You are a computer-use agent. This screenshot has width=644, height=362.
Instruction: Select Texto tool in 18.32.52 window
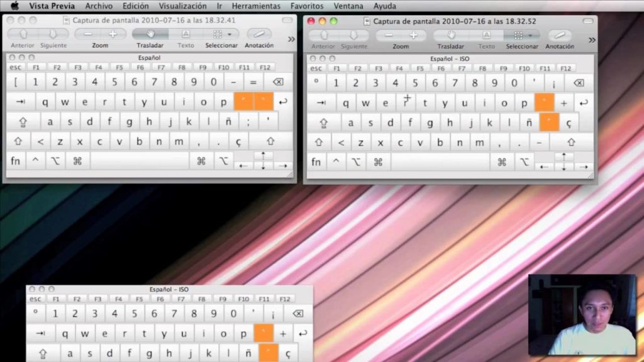486,35
